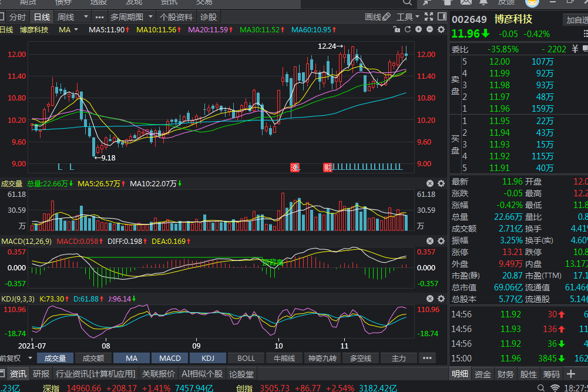Switch to the 财务 tab in detail panel
This screenshot has height=392, width=588.
point(505,374)
